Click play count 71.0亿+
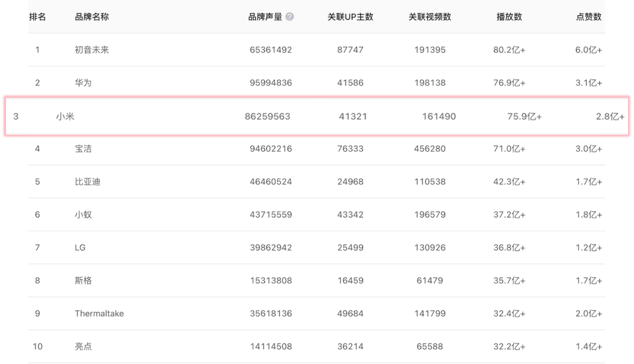This screenshot has height=364, width=634. point(509,149)
